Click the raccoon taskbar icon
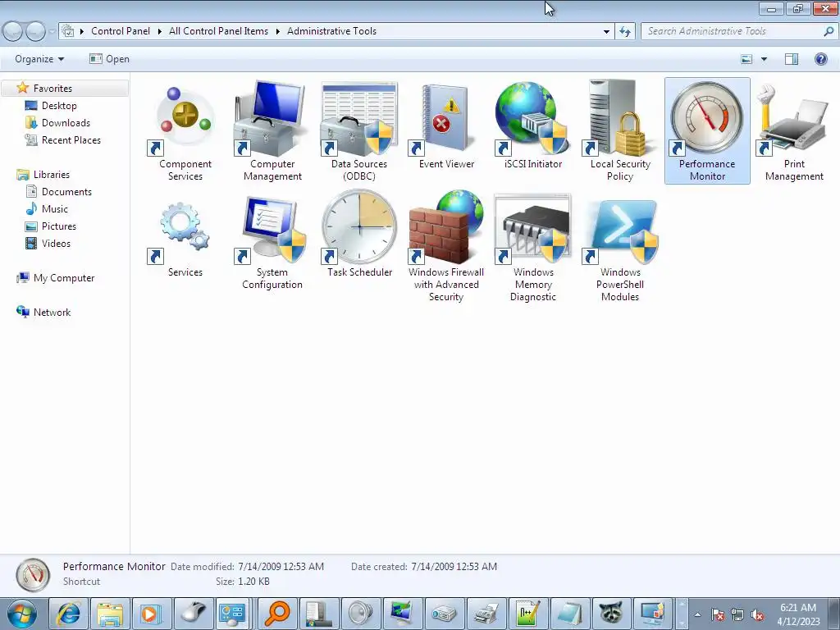Viewport: 840px width, 630px height. point(610,614)
